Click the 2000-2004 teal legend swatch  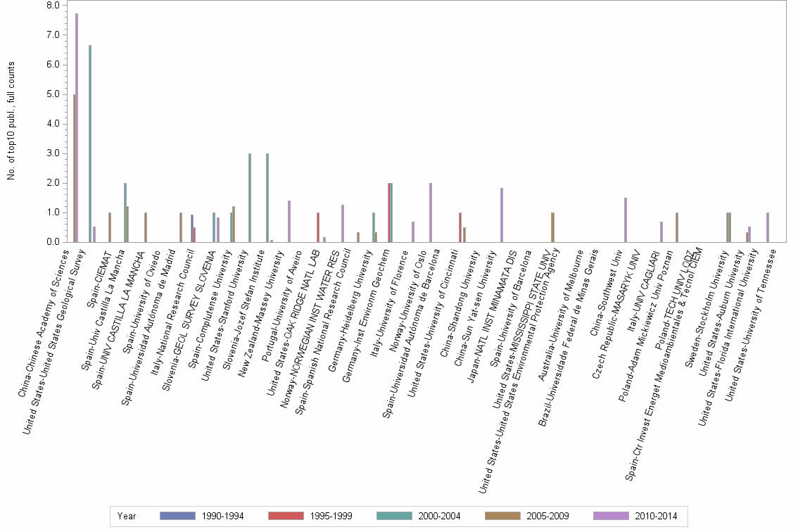(395, 516)
